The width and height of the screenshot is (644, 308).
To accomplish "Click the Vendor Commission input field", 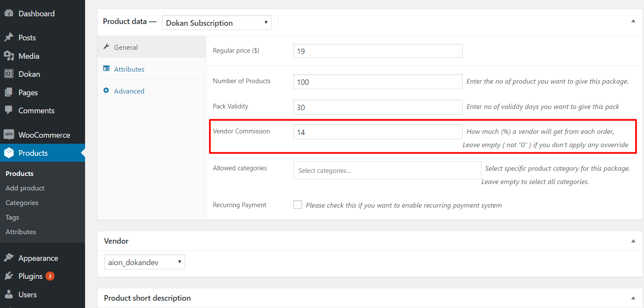I will (x=378, y=132).
